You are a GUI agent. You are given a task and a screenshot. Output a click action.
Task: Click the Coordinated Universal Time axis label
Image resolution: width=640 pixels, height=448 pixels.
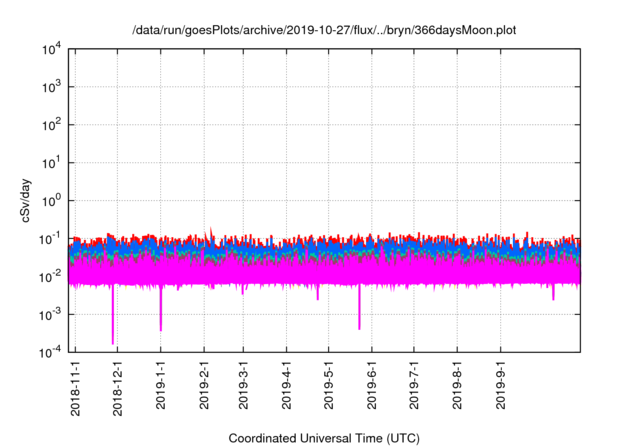pyautogui.click(x=325, y=438)
